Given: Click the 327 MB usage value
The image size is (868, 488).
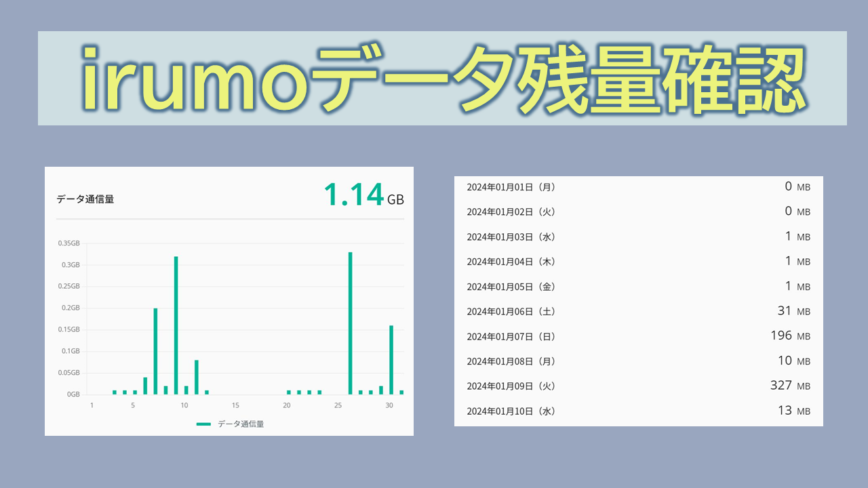Looking at the screenshot, I should pyautogui.click(x=790, y=386).
